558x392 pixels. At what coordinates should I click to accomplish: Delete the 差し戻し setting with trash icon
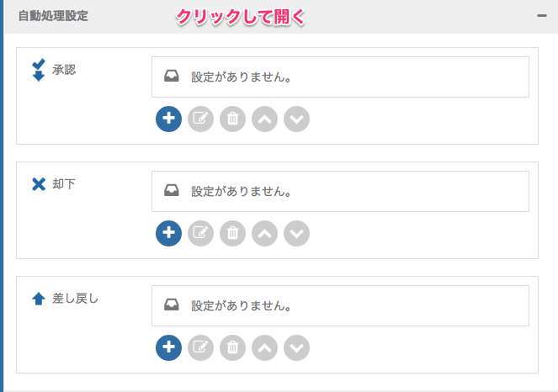click(x=233, y=348)
